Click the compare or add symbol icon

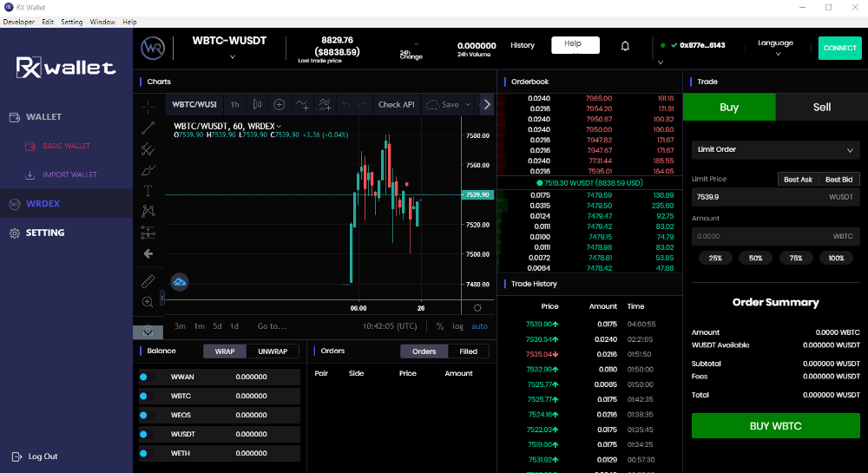[279, 104]
